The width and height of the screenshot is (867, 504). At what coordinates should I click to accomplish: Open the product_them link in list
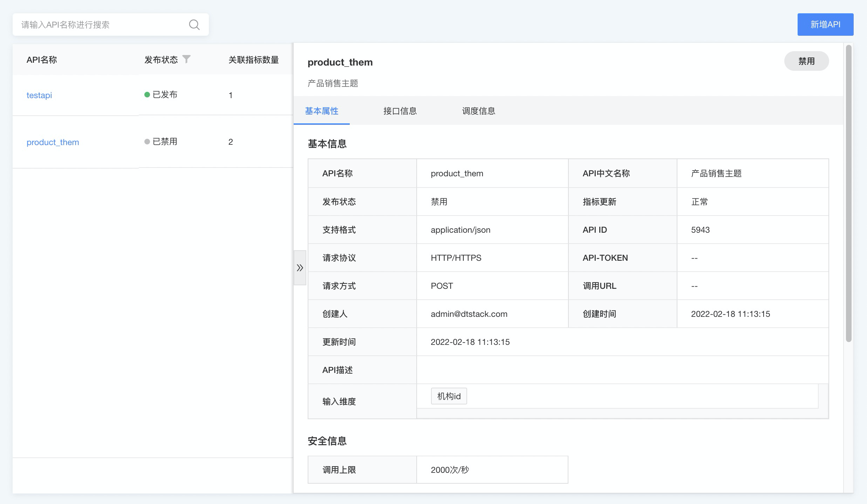tap(53, 142)
